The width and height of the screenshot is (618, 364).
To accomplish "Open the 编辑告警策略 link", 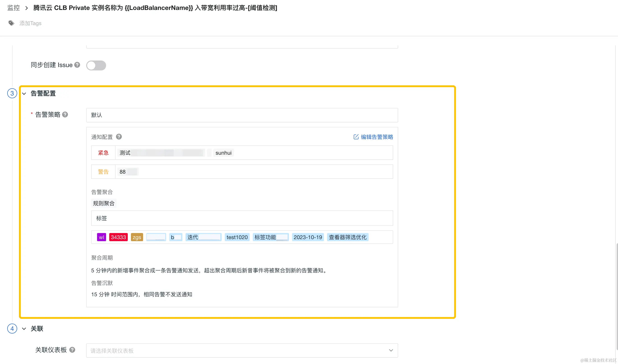I will click(x=377, y=137).
